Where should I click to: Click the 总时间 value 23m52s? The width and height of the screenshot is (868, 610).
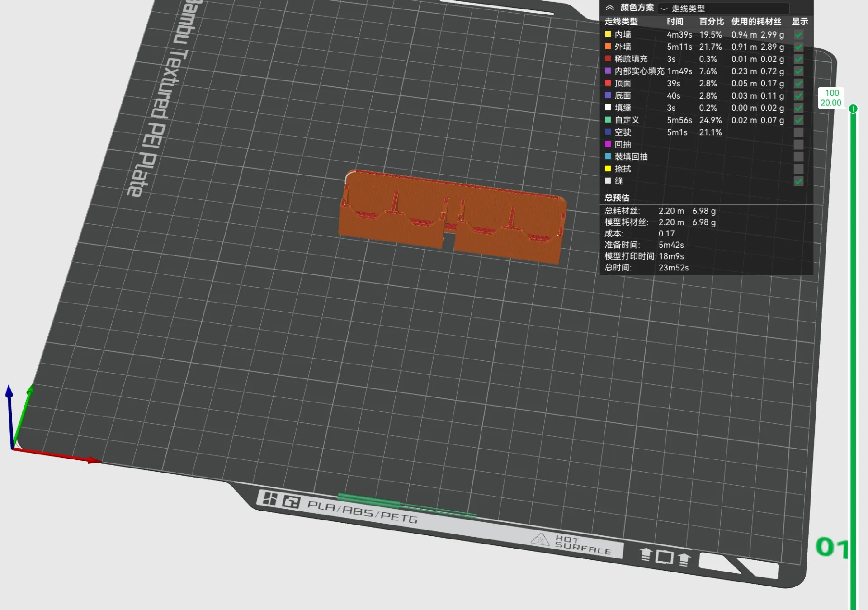674,268
